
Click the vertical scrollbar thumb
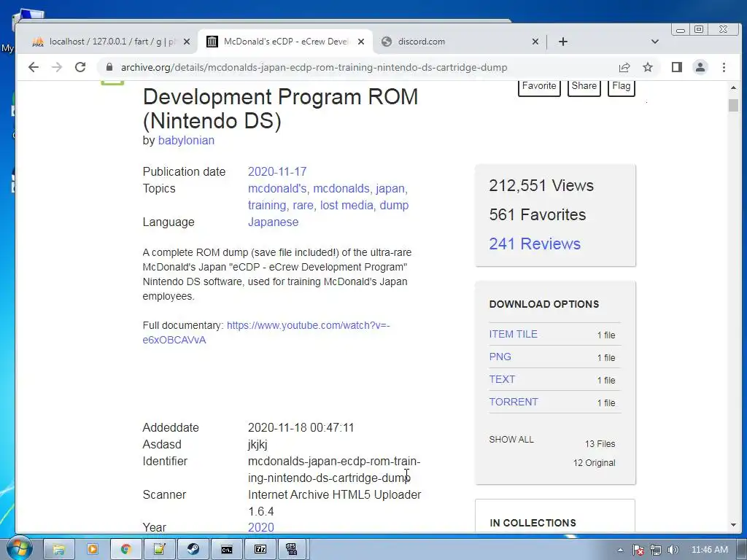[733, 105]
